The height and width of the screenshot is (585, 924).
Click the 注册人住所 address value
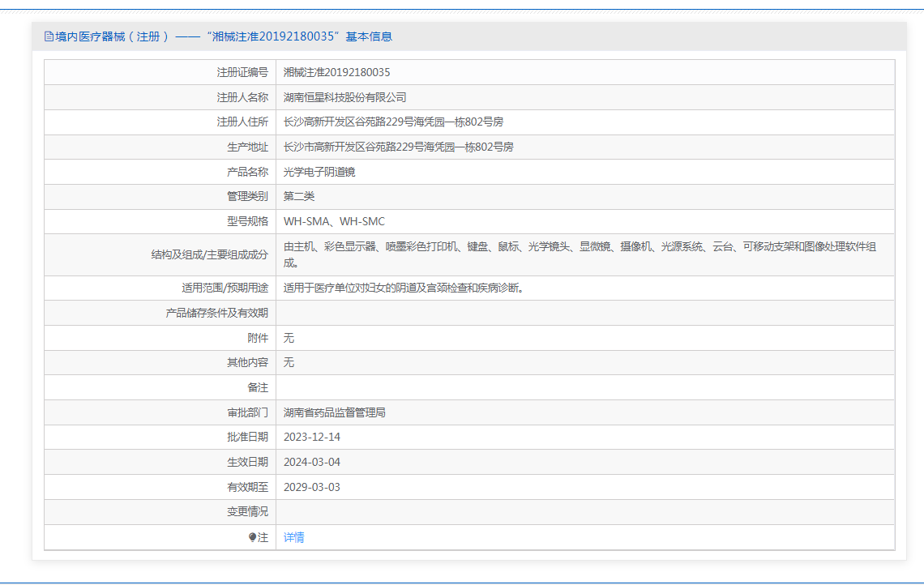(x=393, y=122)
